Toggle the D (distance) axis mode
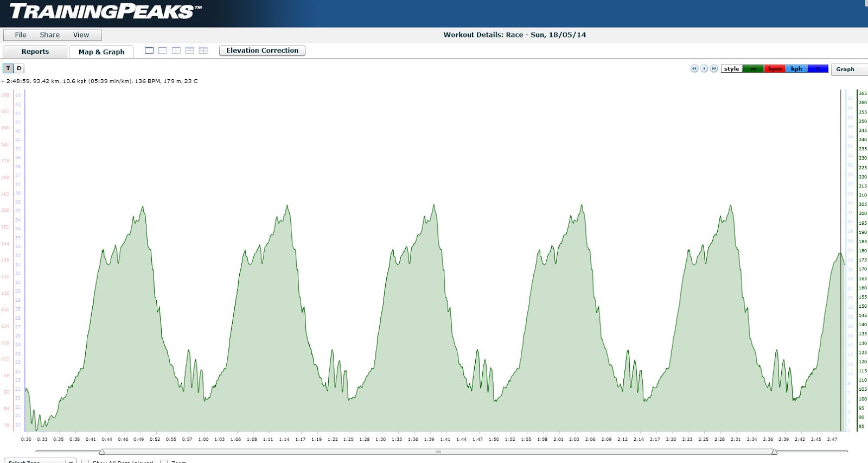The width and height of the screenshot is (868, 463). [x=19, y=68]
